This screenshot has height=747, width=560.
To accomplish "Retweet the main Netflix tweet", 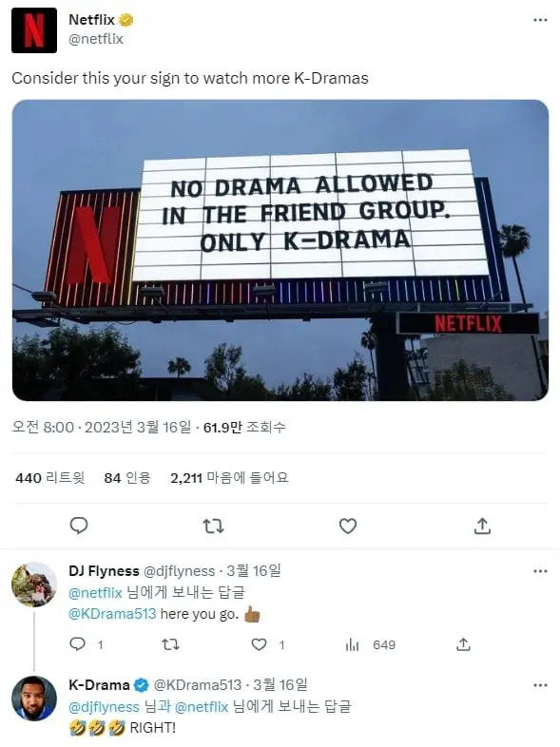I will (x=213, y=527).
